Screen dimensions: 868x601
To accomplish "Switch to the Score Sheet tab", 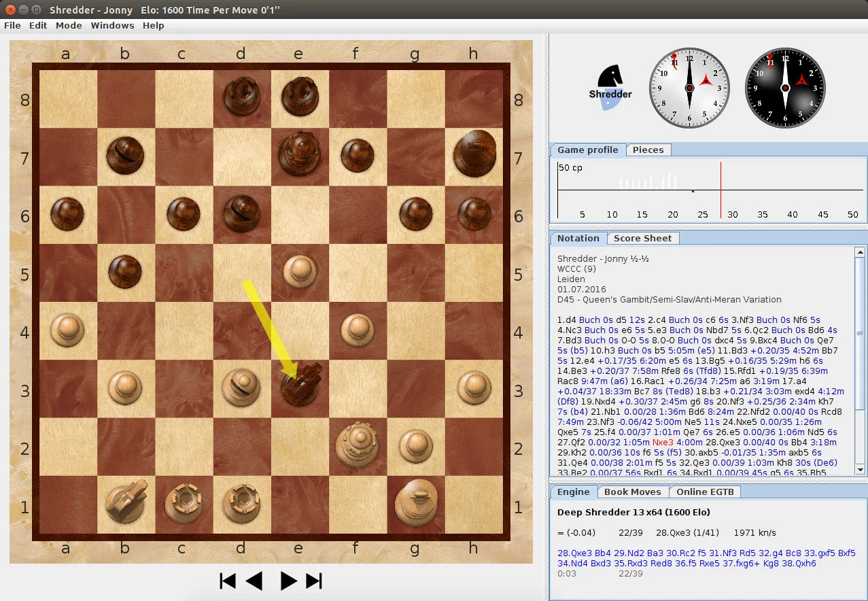I will point(642,238).
